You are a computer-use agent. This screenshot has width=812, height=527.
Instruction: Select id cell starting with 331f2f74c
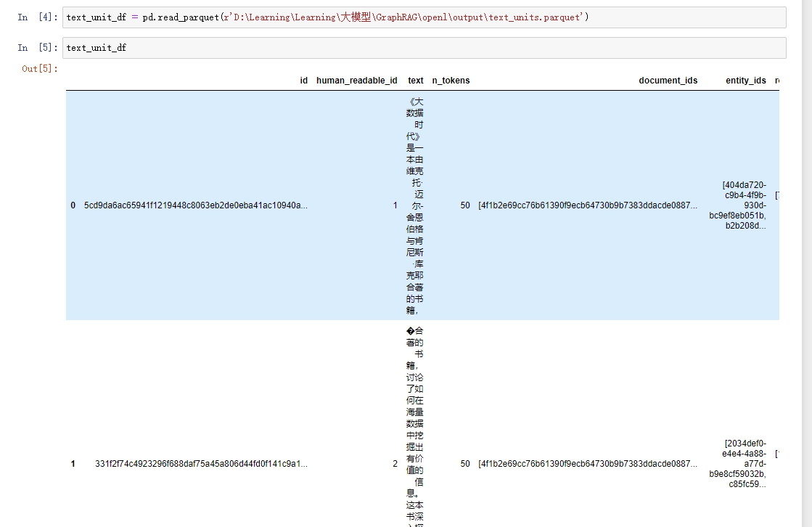[201, 464]
